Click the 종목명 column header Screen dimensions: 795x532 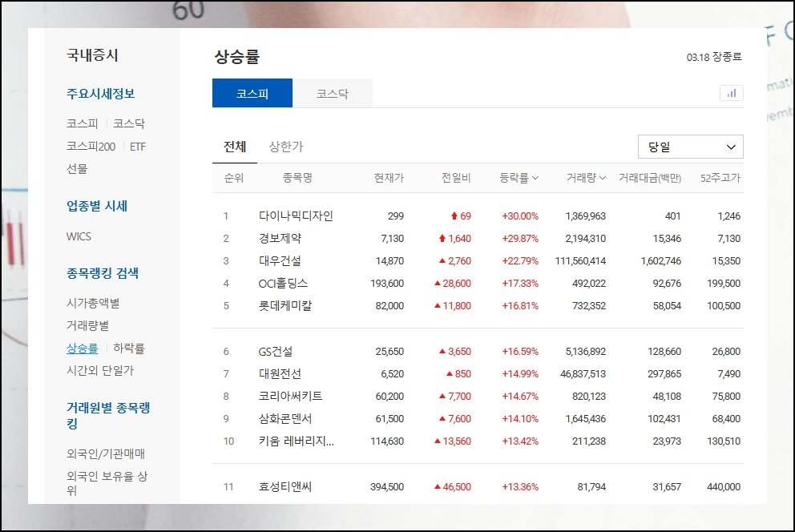point(297,178)
